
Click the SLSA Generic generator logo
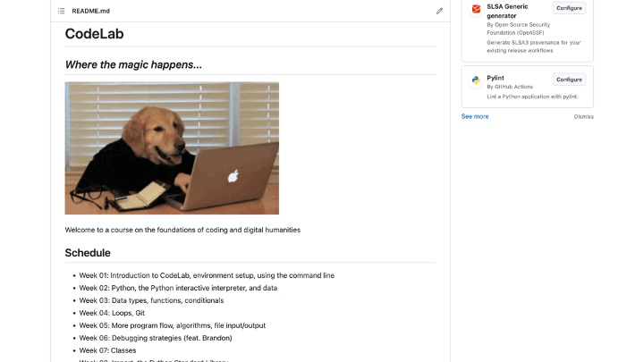coord(476,9)
